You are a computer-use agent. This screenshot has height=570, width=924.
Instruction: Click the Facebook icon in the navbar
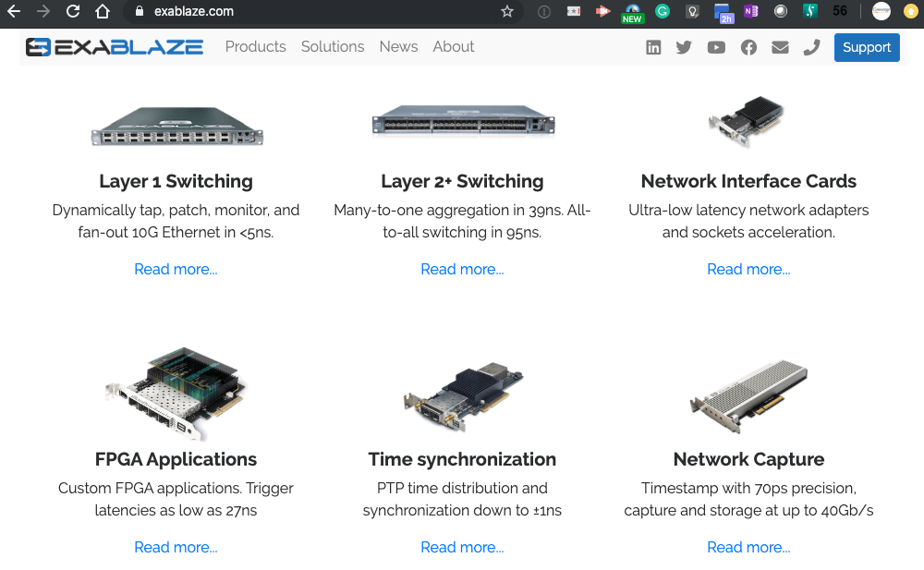pyautogui.click(x=748, y=47)
